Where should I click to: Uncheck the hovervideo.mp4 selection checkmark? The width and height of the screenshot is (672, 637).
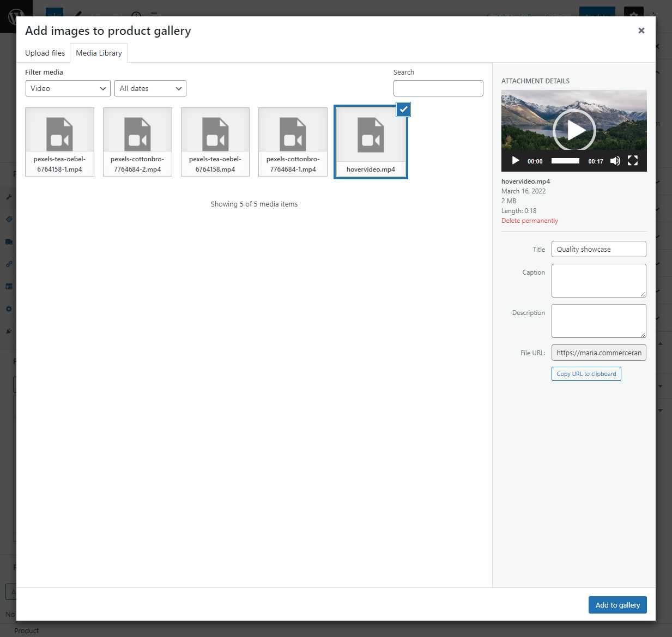403,110
